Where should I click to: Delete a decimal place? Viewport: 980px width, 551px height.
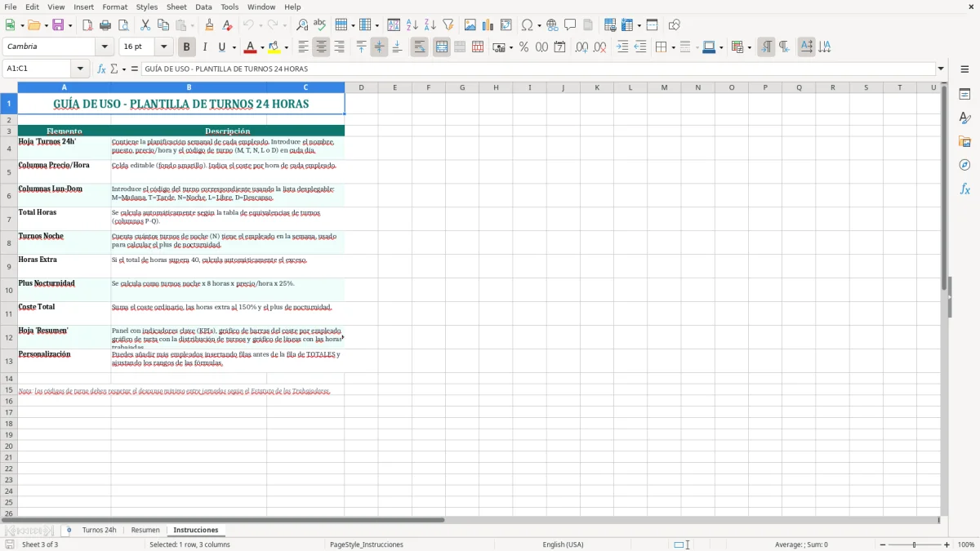[599, 47]
